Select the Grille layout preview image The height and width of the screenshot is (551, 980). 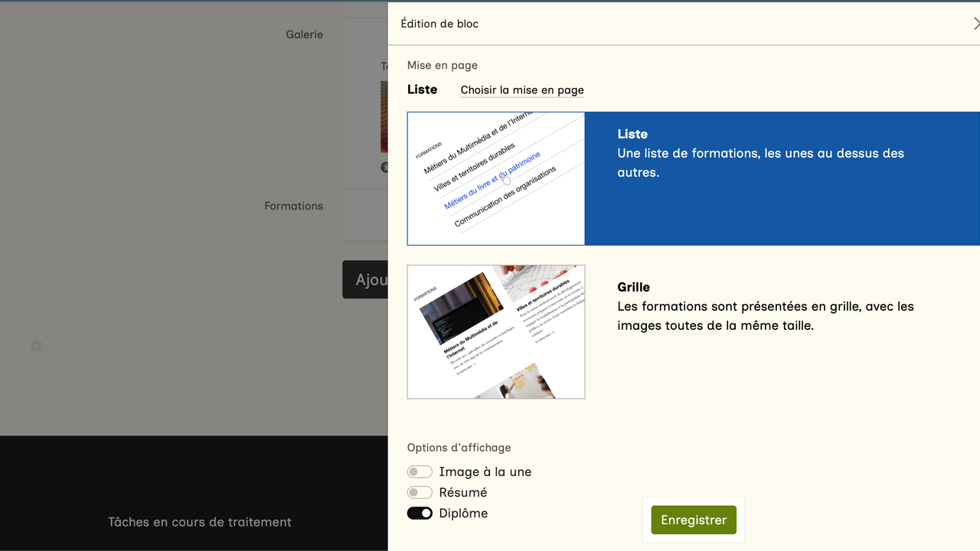pyautogui.click(x=496, y=332)
